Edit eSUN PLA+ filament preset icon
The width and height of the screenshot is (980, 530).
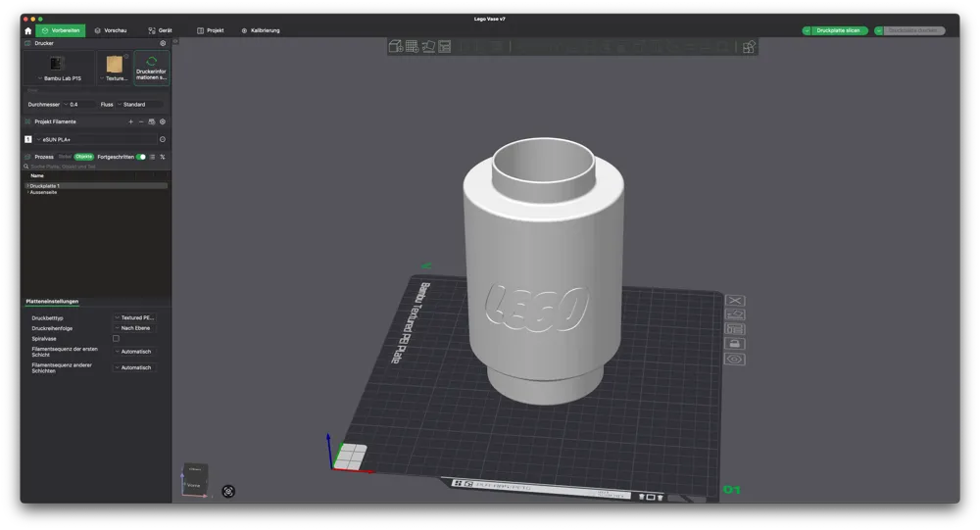(163, 139)
